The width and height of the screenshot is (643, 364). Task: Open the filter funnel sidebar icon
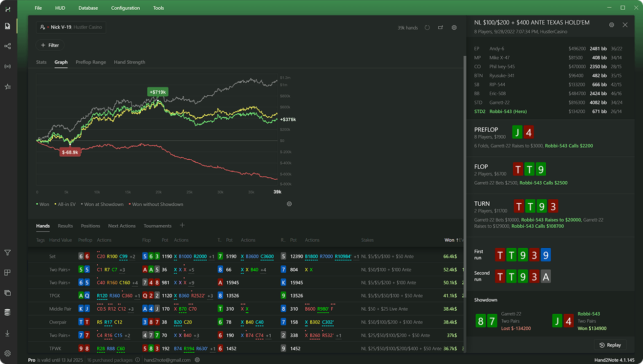pyautogui.click(x=7, y=253)
